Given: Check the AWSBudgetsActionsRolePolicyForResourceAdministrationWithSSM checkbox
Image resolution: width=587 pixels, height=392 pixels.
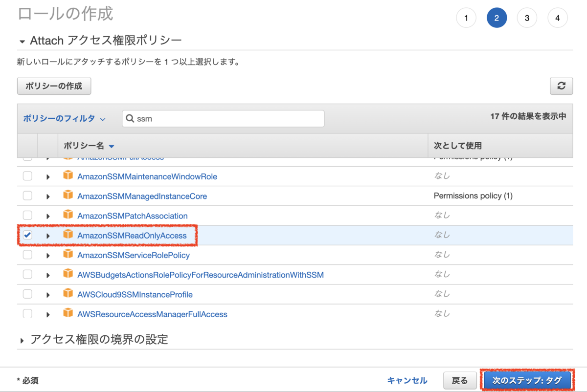Looking at the screenshot, I should [27, 274].
